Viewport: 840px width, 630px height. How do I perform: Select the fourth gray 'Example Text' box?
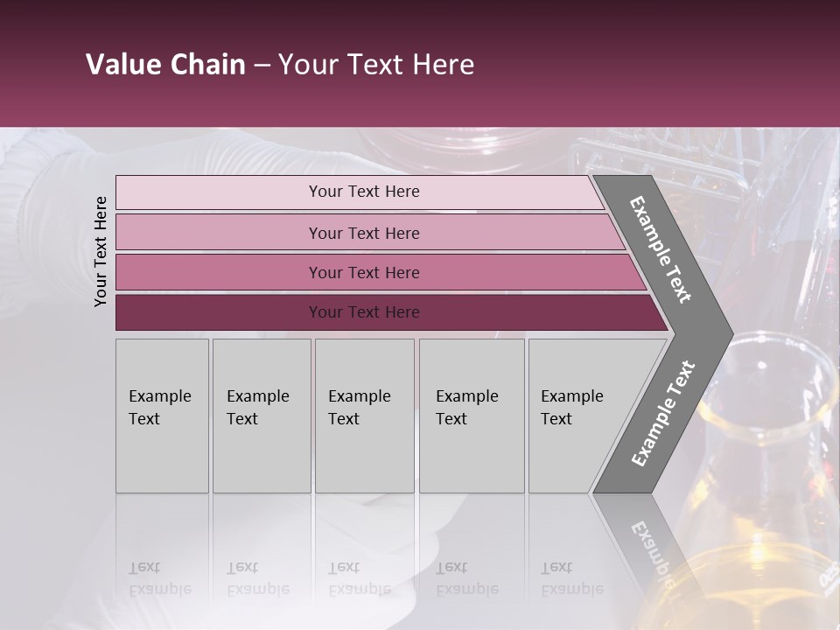(472, 416)
